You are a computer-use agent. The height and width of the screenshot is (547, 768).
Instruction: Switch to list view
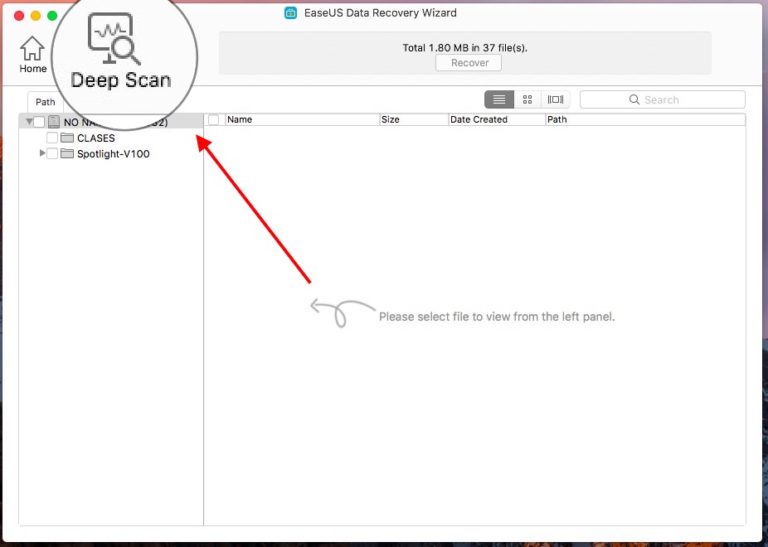click(x=499, y=100)
